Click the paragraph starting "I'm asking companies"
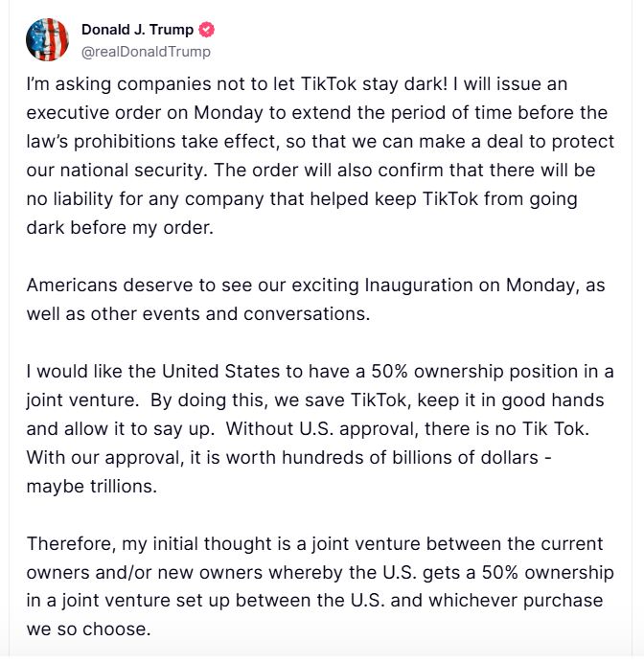 (x=320, y=155)
